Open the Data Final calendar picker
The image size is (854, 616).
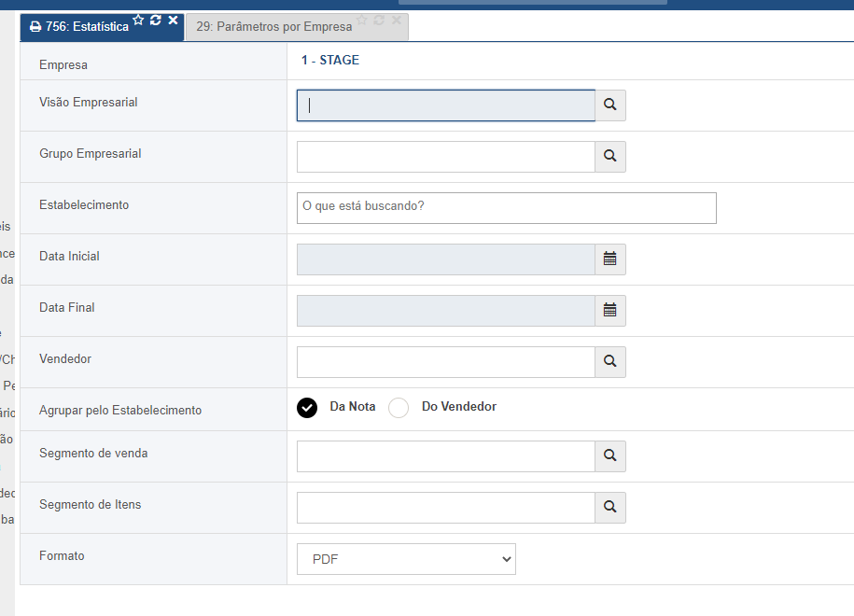tap(610, 311)
